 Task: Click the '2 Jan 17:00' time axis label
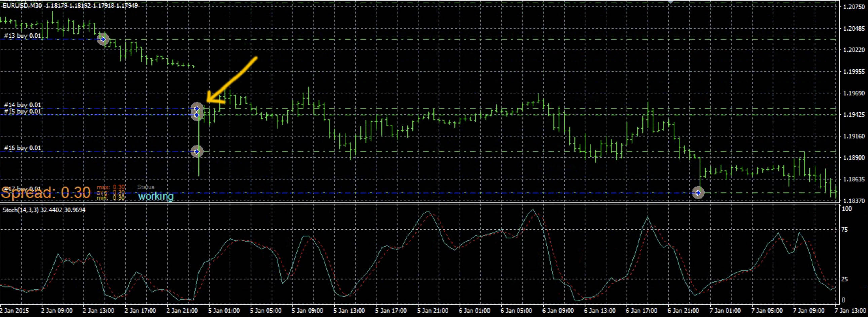coord(140,310)
